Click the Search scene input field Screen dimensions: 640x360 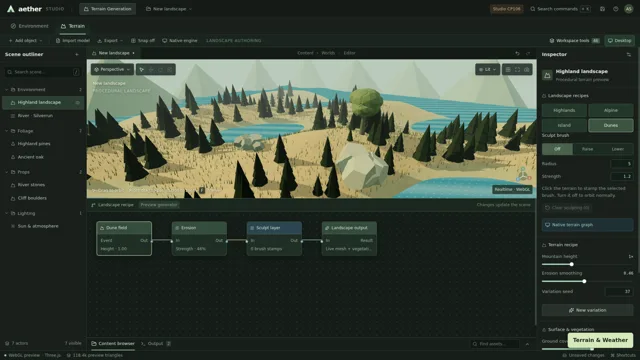[42, 72]
